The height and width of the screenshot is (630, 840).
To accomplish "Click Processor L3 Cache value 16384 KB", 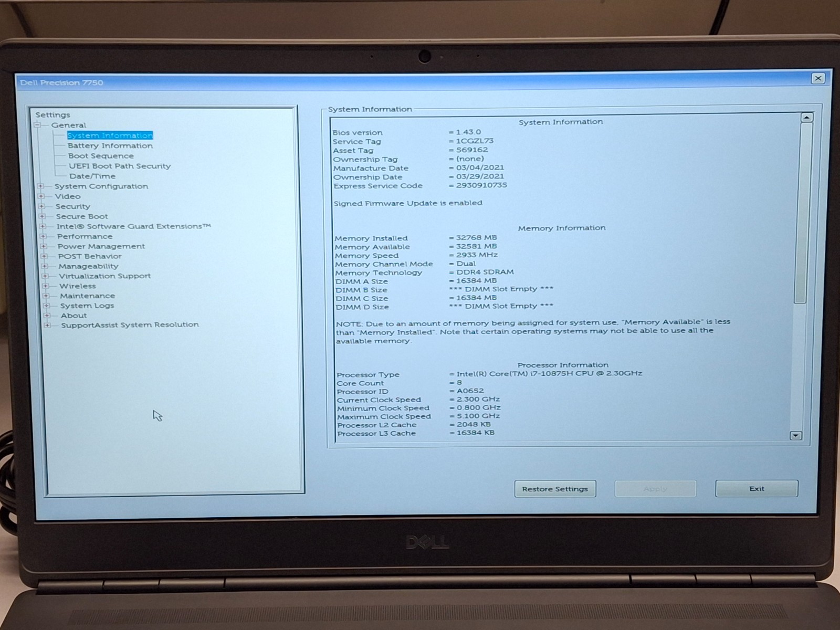I will [476, 433].
